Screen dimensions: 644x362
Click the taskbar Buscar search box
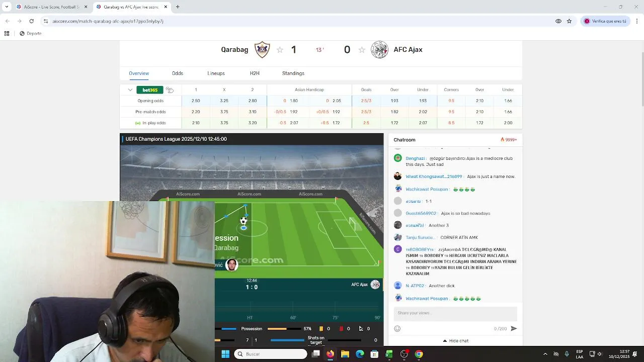[271, 354]
